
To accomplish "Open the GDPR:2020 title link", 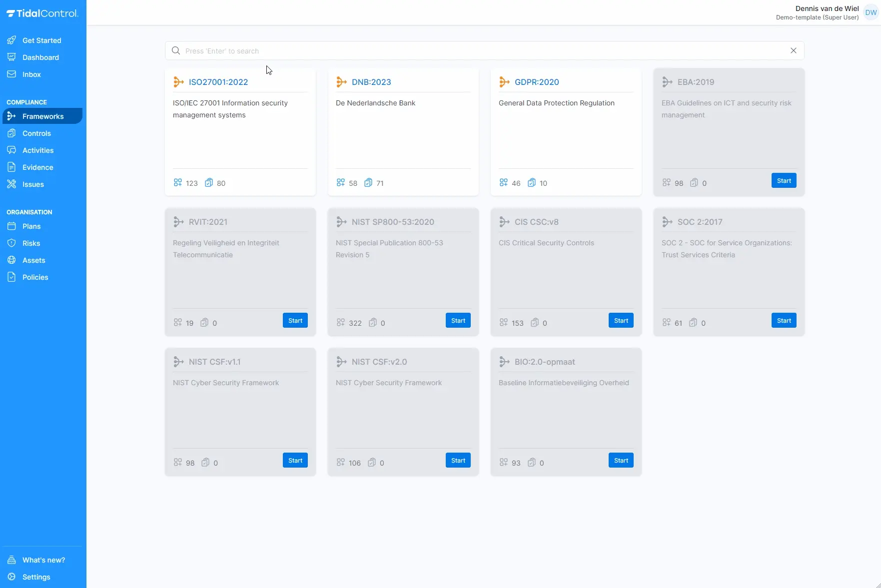I will pyautogui.click(x=537, y=82).
